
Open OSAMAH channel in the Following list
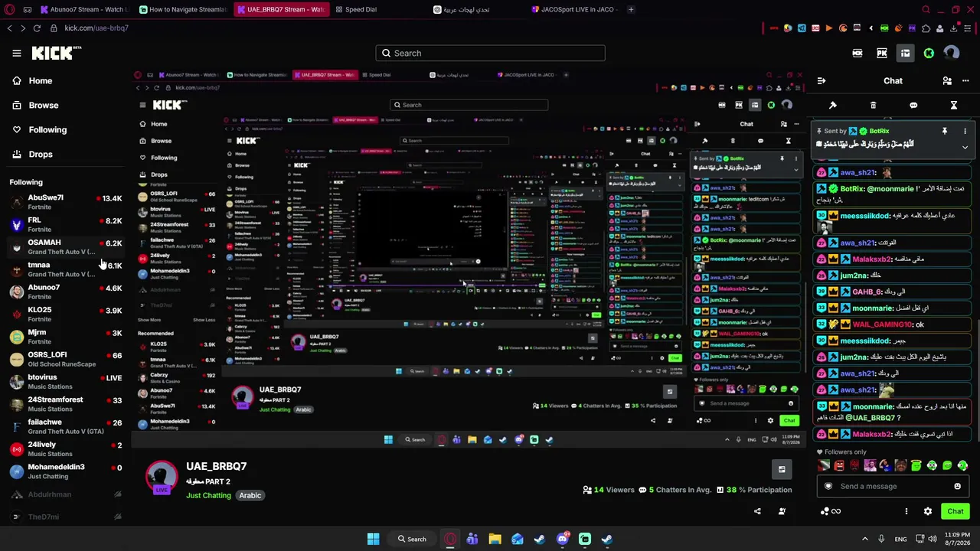pyautogui.click(x=66, y=246)
